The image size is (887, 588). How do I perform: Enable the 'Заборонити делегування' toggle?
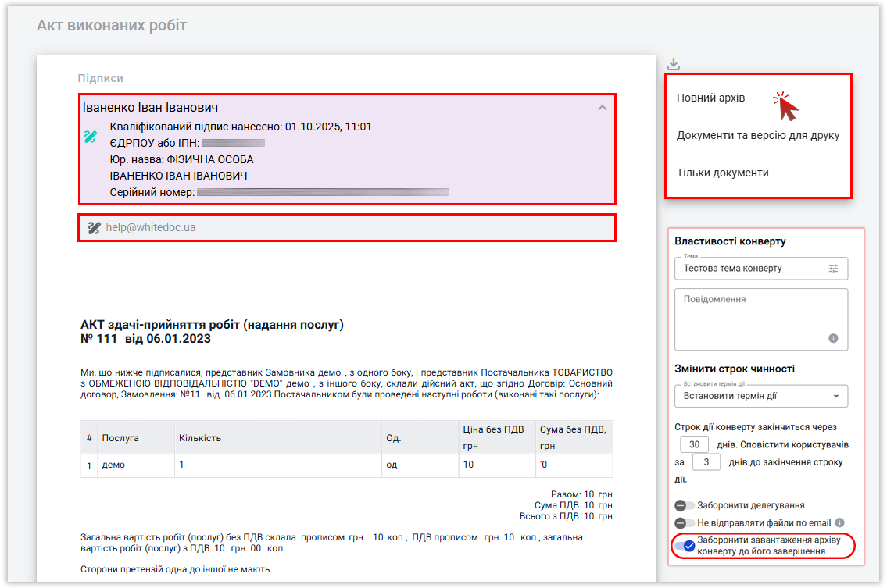click(x=685, y=506)
